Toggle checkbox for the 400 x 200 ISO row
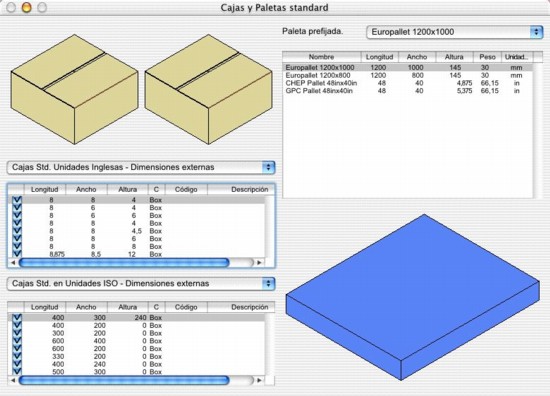The height and width of the screenshot is (396, 550). pos(17,325)
